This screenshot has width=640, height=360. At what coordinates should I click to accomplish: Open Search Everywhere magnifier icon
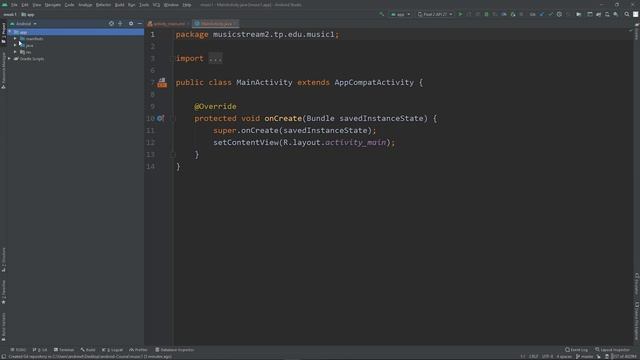point(627,14)
